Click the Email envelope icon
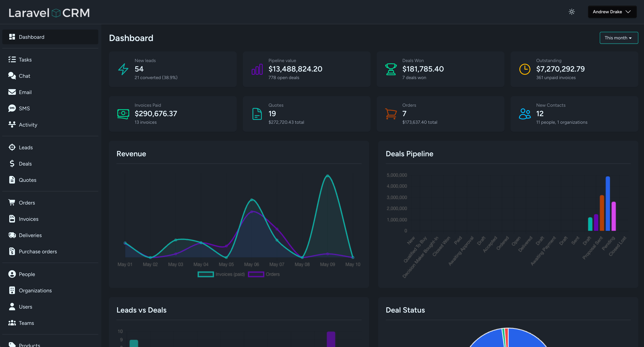This screenshot has width=644, height=347. [x=12, y=92]
